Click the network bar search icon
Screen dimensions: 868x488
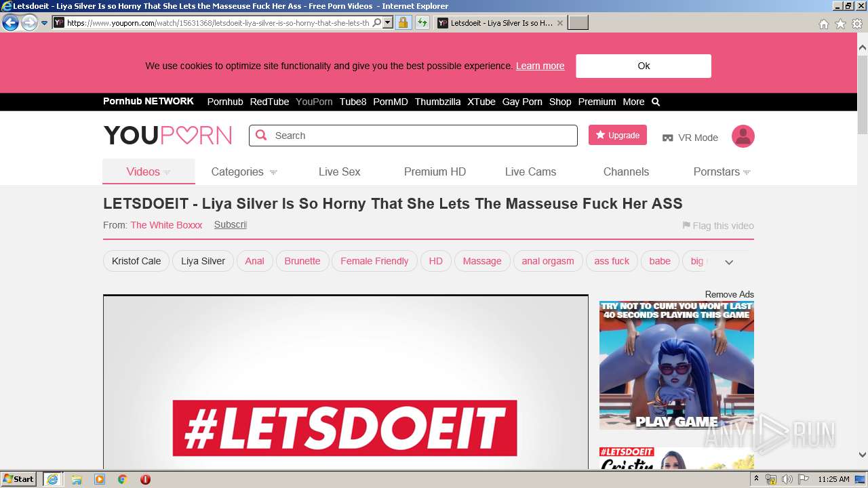click(656, 102)
